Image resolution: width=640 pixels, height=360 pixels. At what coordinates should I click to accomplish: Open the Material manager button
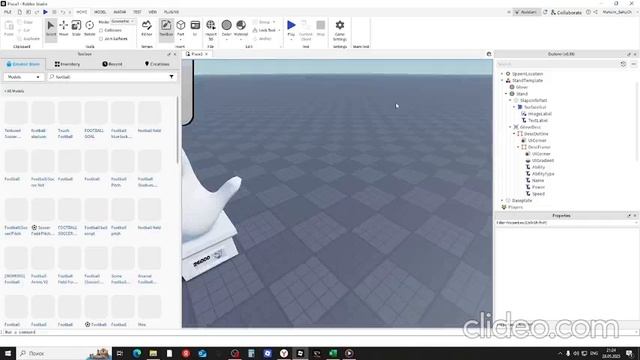(241, 29)
